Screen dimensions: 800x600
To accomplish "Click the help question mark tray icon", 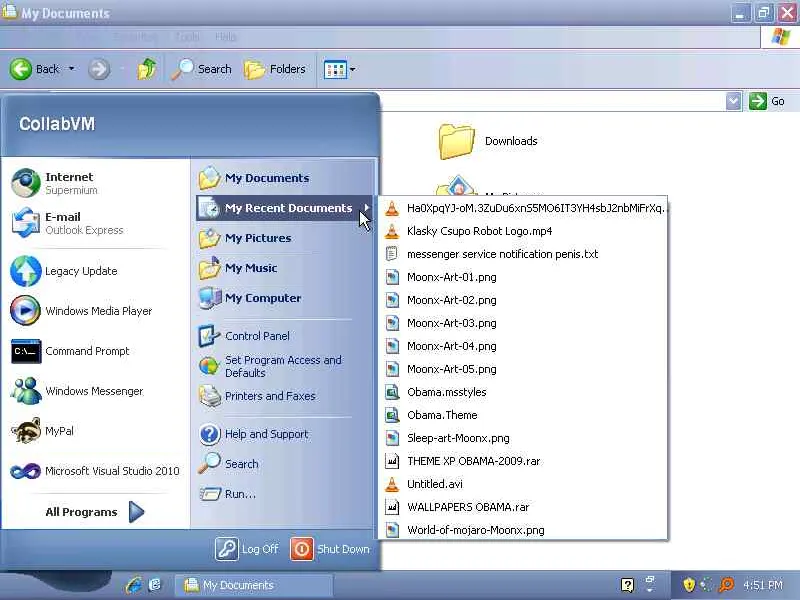I will coord(627,585).
